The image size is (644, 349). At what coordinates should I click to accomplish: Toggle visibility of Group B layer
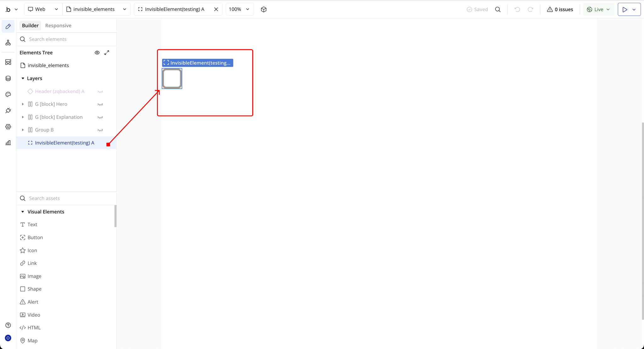pos(100,130)
